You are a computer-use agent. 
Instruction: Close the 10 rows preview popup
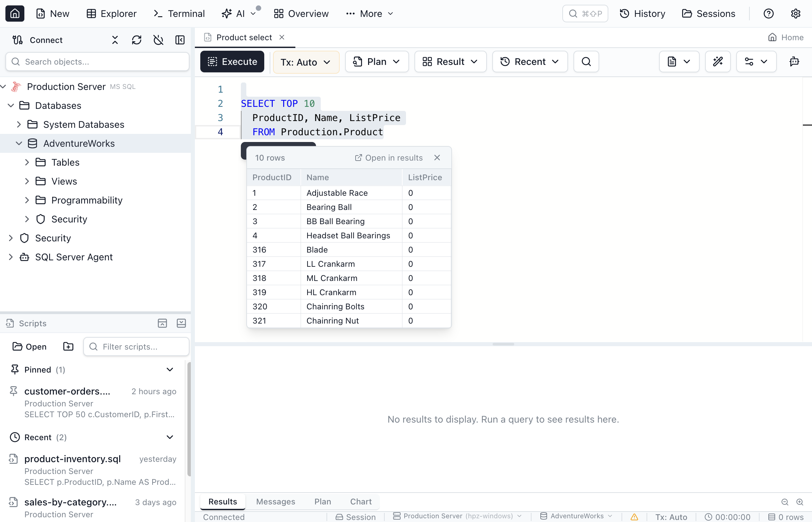pos(437,158)
